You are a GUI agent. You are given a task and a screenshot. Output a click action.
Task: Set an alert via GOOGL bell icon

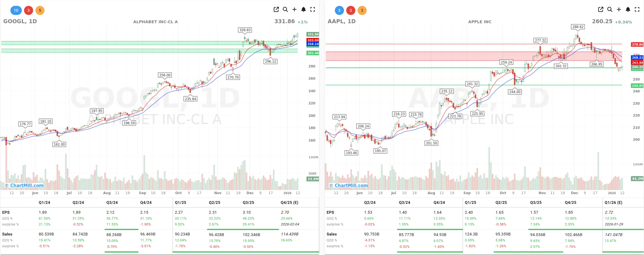tap(303, 9)
